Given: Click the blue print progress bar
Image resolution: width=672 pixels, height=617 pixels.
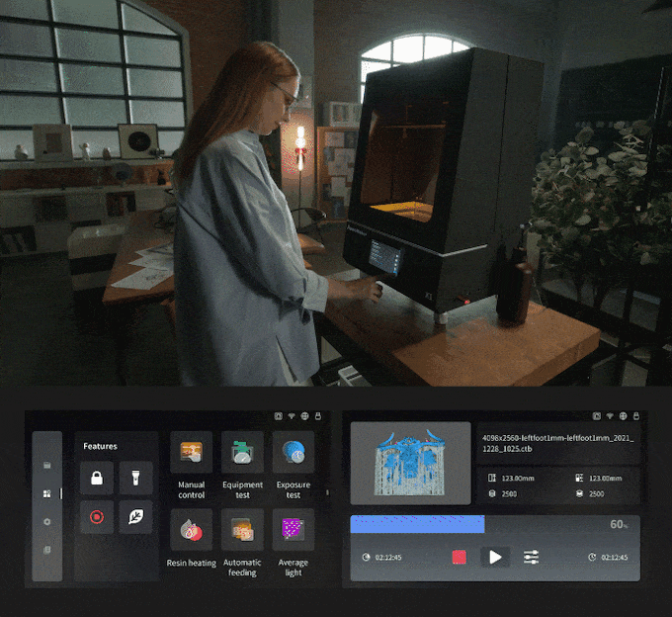Looking at the screenshot, I should [x=417, y=524].
